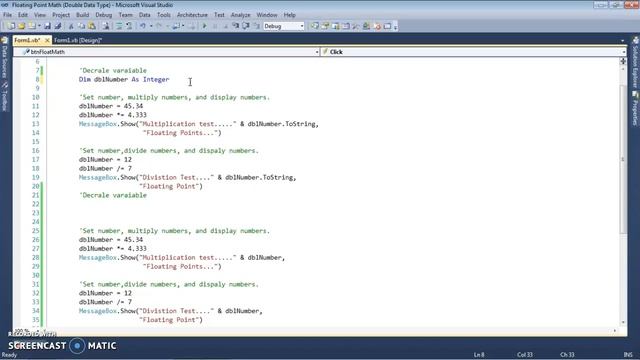Click the line 'dblNumber /= 7' on line 18
Viewport: 640px width, 360px height.
point(105,169)
